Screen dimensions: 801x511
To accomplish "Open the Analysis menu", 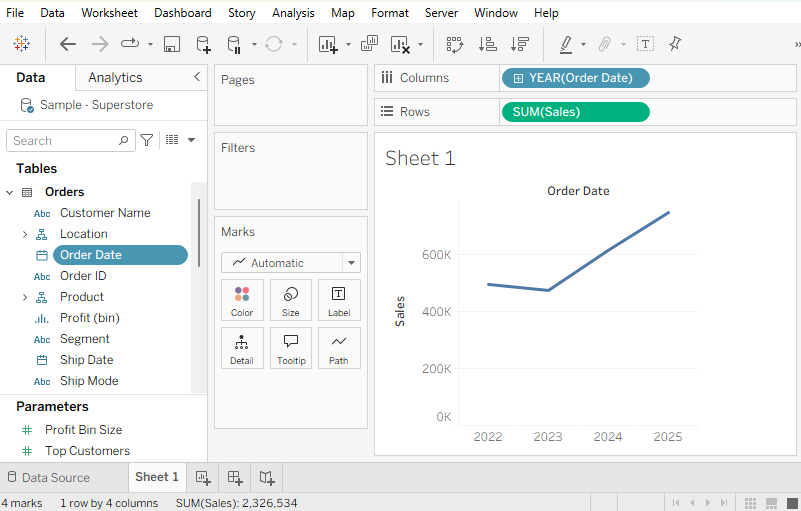I will (293, 13).
